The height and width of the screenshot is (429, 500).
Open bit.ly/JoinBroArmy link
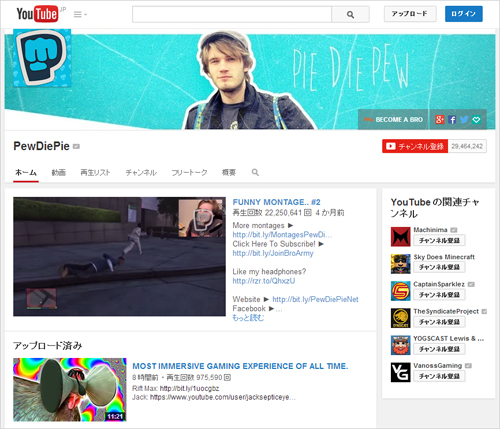click(273, 253)
